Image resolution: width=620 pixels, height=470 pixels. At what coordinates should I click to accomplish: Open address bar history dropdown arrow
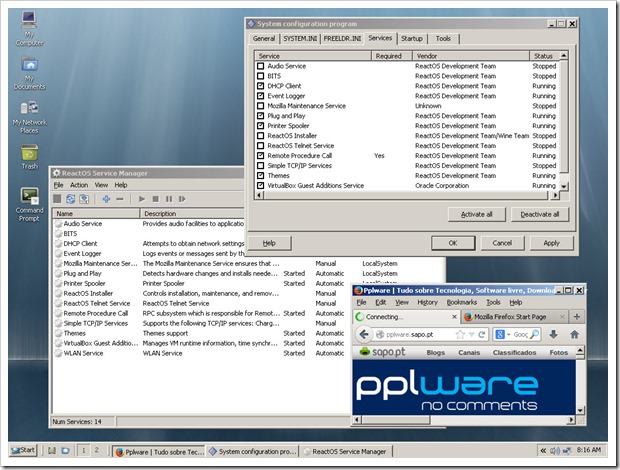point(471,335)
